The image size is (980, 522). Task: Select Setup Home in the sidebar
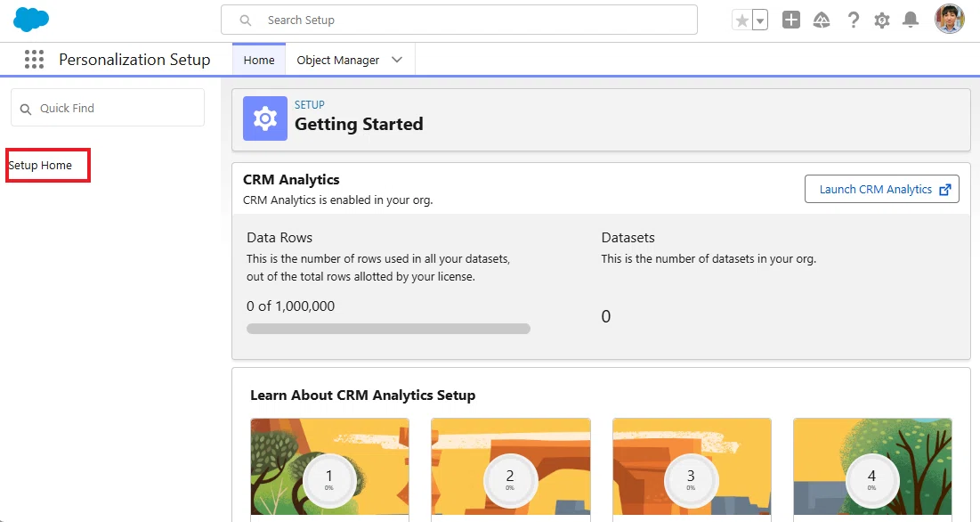(x=40, y=165)
